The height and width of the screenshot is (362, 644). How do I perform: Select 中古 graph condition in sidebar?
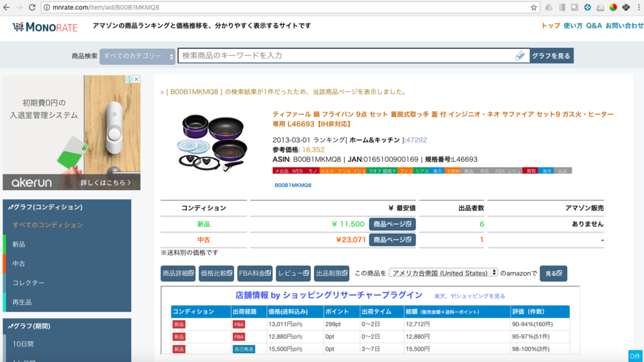[x=18, y=264]
